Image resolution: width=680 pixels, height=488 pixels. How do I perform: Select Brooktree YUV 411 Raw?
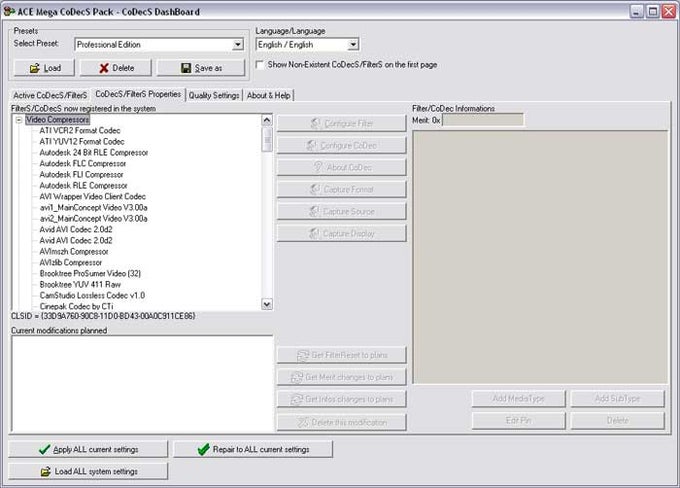pyautogui.click(x=80, y=285)
